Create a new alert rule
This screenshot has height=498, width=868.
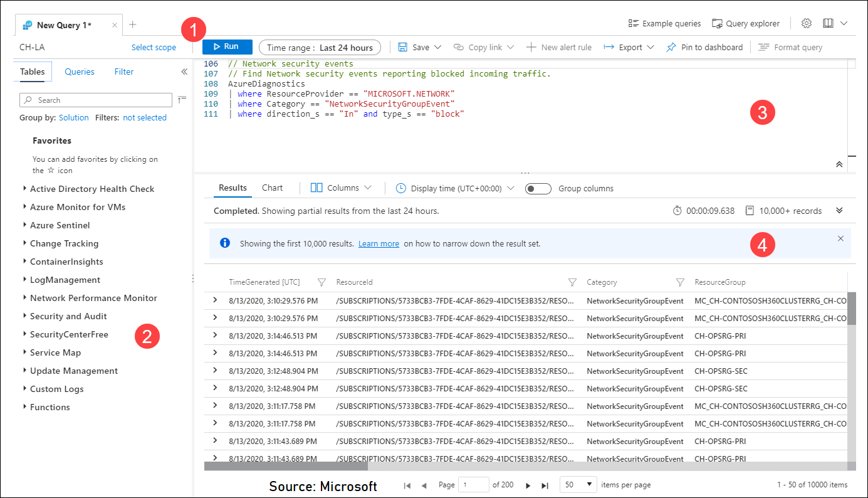point(558,46)
